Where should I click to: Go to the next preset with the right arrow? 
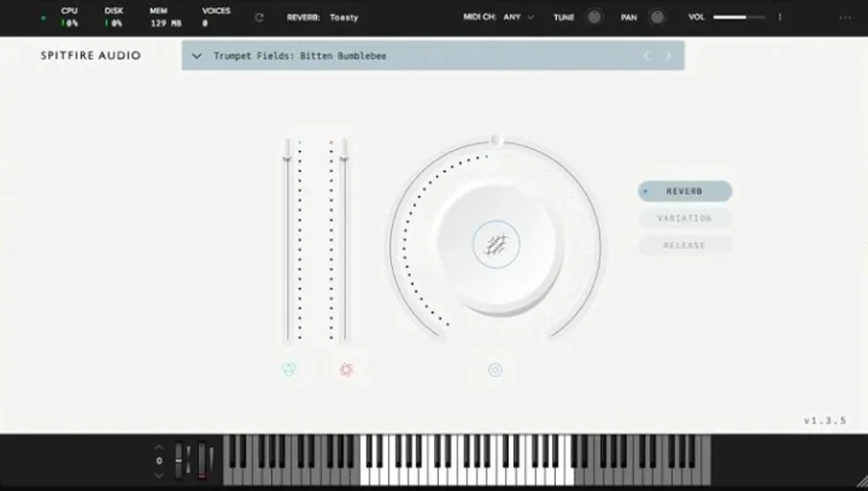click(x=668, y=56)
